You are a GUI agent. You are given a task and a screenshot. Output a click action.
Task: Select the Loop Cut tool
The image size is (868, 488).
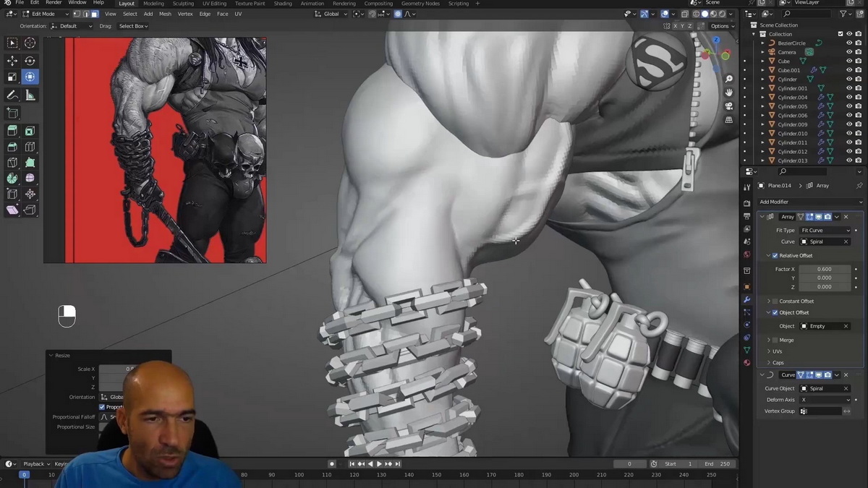[x=30, y=147]
